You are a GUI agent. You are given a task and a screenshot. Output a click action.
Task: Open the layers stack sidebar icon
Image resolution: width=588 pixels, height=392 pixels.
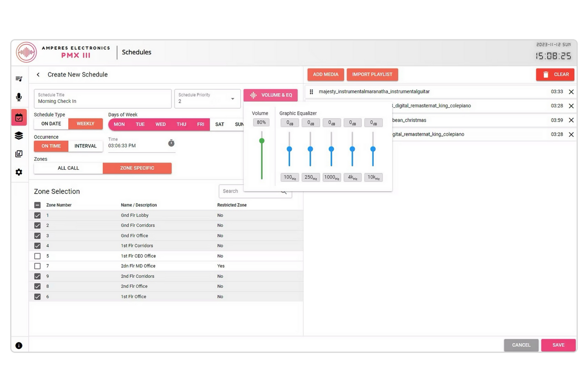19,135
